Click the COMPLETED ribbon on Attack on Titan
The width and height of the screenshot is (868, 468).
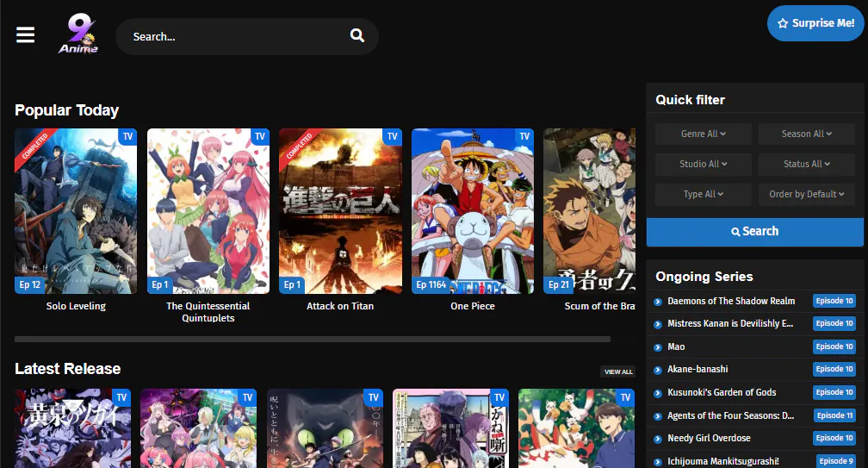[299, 147]
